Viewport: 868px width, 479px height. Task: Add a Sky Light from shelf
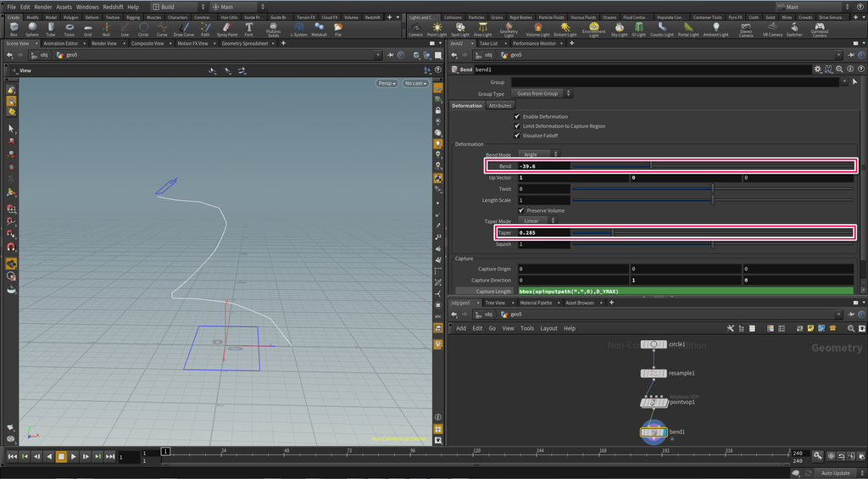click(619, 30)
